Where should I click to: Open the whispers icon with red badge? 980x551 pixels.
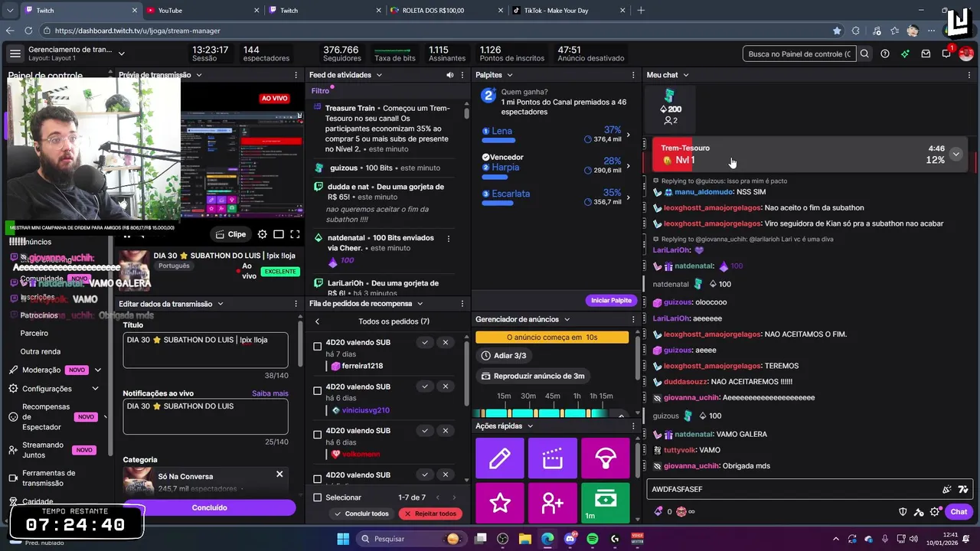[946, 54]
